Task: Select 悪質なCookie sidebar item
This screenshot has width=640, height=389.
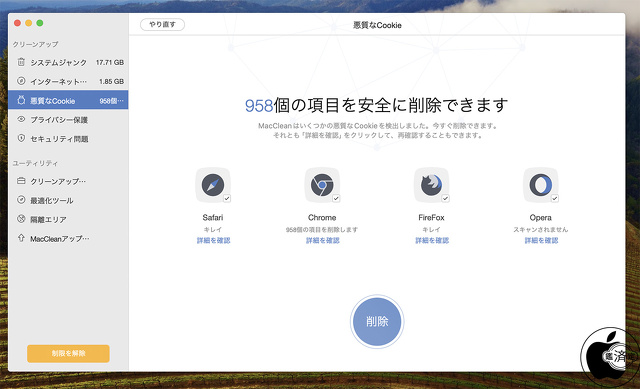Action: coord(68,100)
